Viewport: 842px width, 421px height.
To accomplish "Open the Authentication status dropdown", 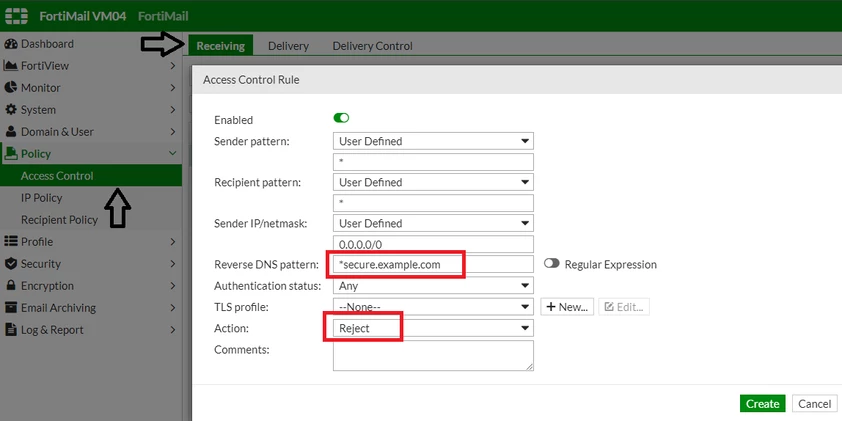I will (x=433, y=286).
